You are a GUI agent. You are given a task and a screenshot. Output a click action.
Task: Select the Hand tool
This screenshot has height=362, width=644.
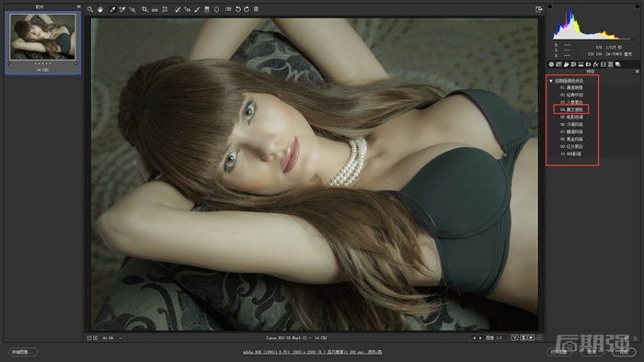point(99,9)
